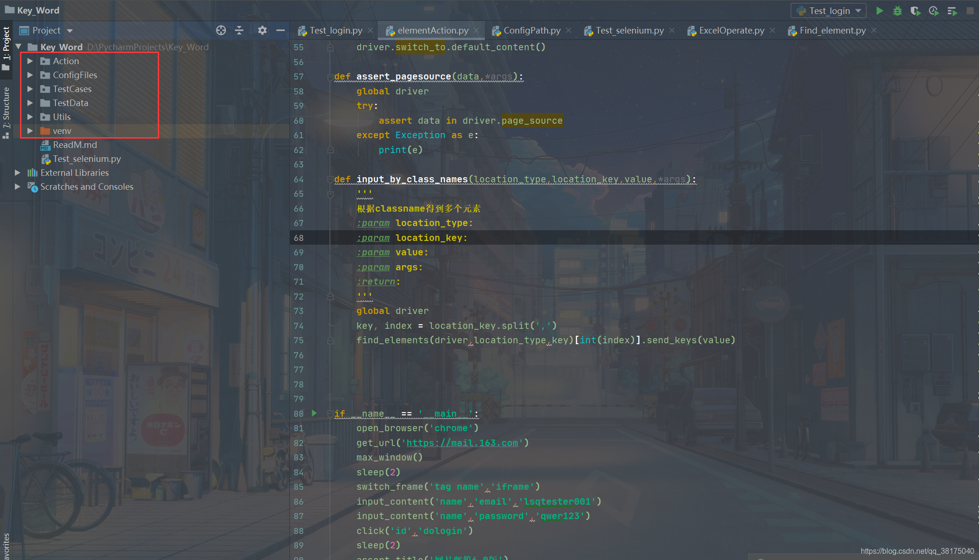Screen dimensions: 979x560
Task: Open the https://mail.163.com link in code
Action: pos(462,443)
